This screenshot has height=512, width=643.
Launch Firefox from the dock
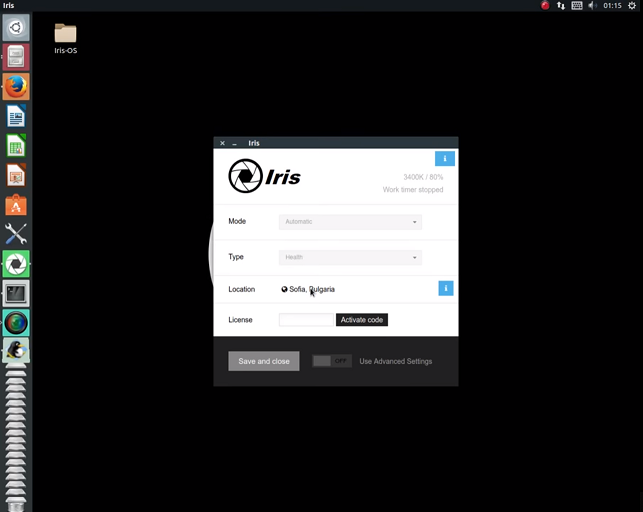[x=16, y=86]
